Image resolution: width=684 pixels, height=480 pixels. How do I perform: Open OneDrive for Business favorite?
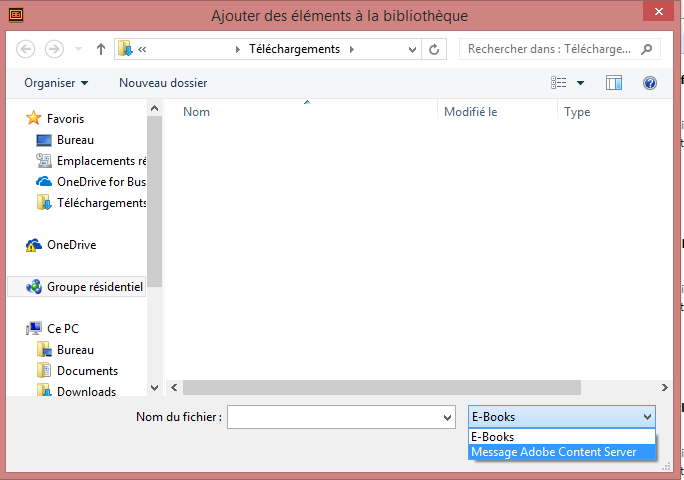coord(102,182)
